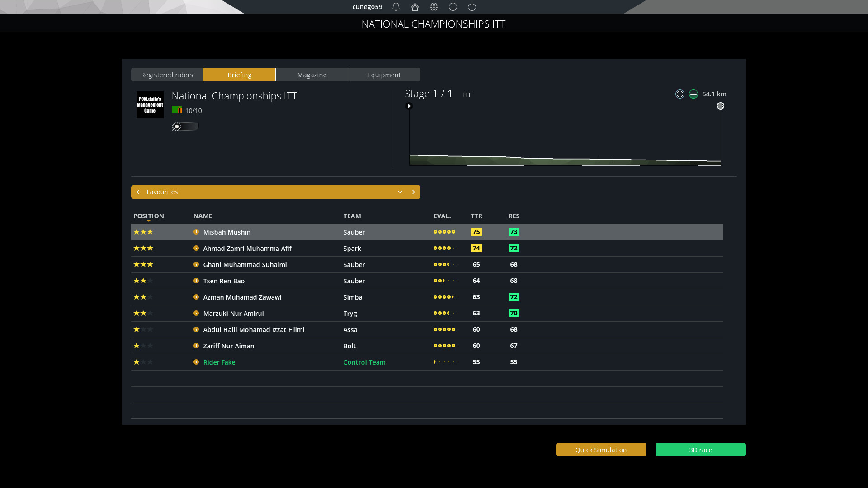Click the time trial clock icon near 54.1 km
Image resolution: width=868 pixels, height=488 pixels.
point(680,94)
